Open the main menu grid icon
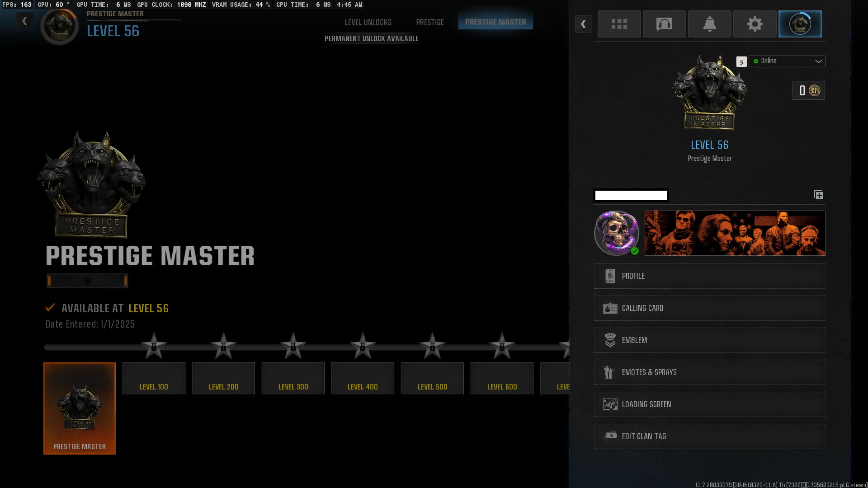This screenshot has width=868, height=488. pyautogui.click(x=619, y=24)
